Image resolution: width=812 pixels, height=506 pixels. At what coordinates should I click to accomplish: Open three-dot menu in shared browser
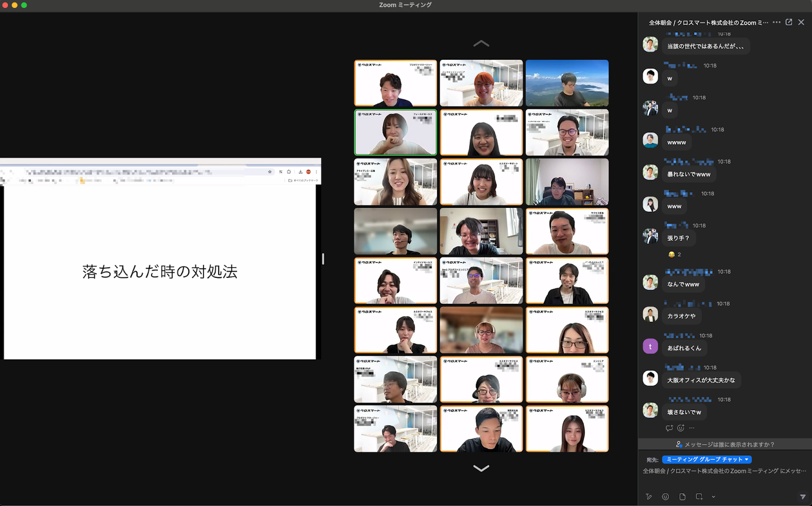(316, 172)
